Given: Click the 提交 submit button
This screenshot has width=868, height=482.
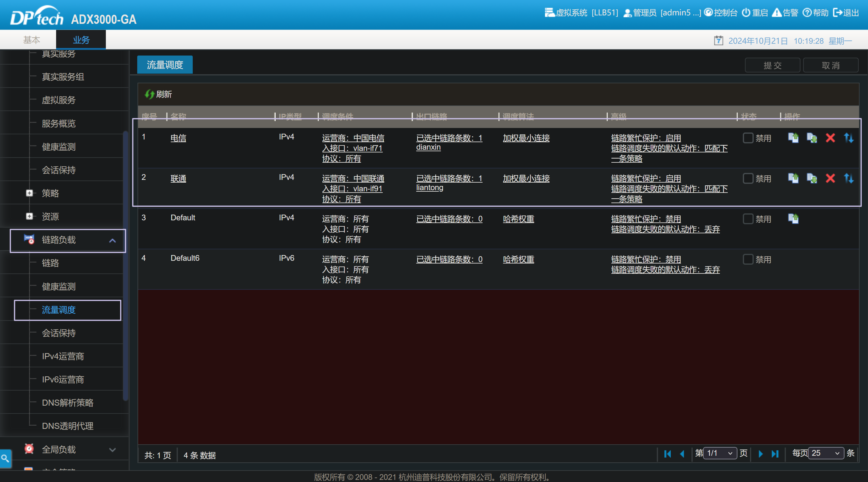Looking at the screenshot, I should [772, 65].
